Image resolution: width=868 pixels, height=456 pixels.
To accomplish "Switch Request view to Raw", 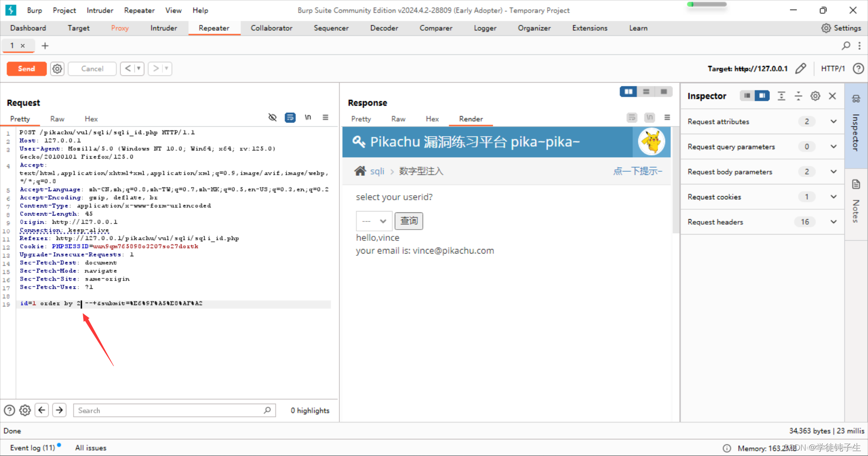I will click(x=57, y=119).
